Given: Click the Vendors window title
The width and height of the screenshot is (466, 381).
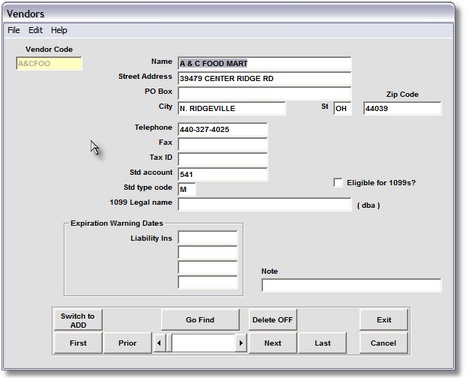Looking at the screenshot, I should click(25, 14).
